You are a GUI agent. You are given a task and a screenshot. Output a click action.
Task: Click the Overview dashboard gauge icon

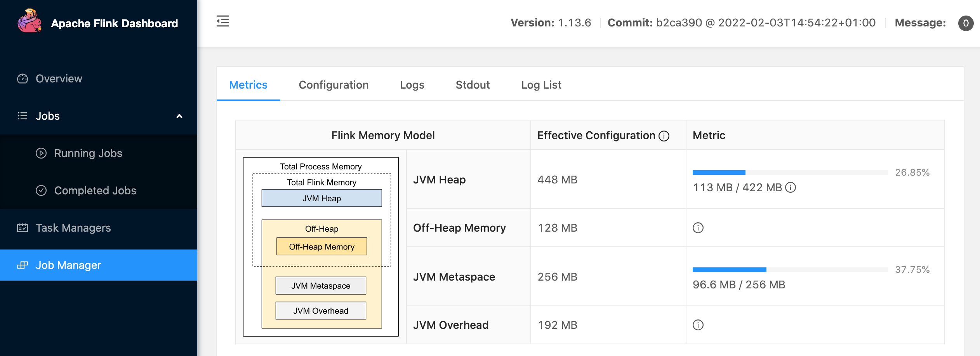click(x=23, y=79)
